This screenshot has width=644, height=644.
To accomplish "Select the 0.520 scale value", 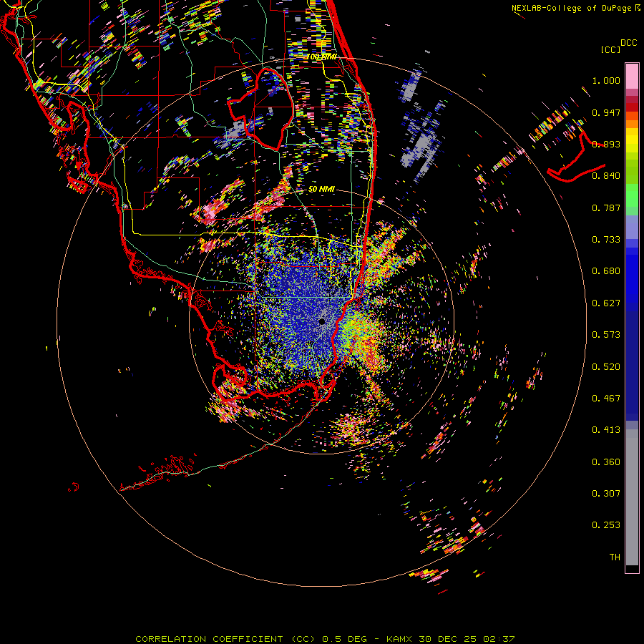I will [x=606, y=367].
